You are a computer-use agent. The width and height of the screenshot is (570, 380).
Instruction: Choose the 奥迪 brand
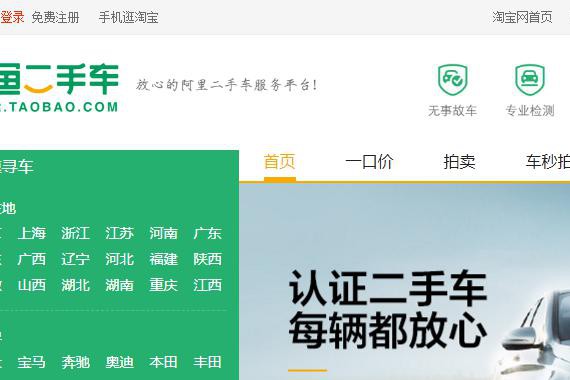pos(120,362)
